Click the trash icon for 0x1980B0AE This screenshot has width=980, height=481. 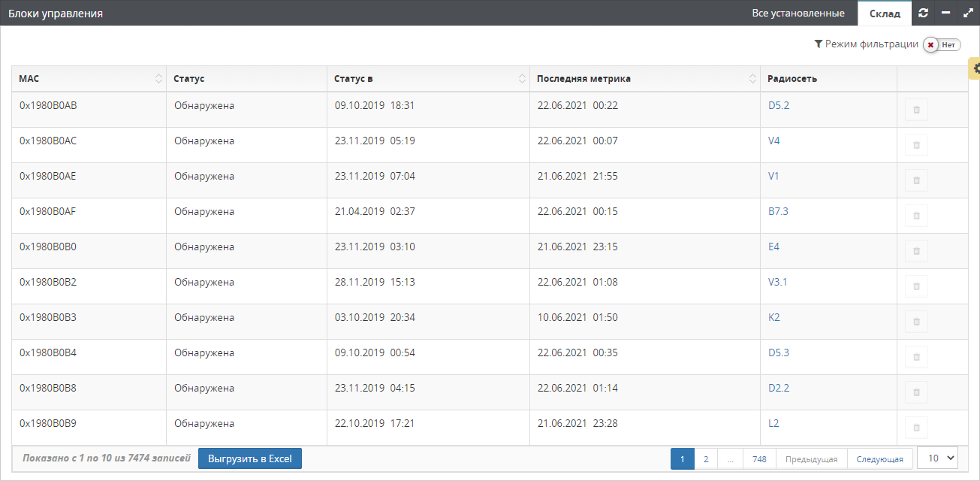916,180
